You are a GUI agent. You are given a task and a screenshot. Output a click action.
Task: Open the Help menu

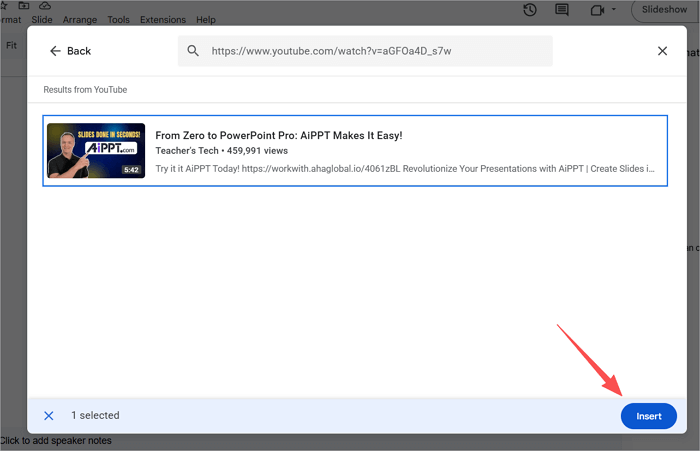(x=206, y=20)
